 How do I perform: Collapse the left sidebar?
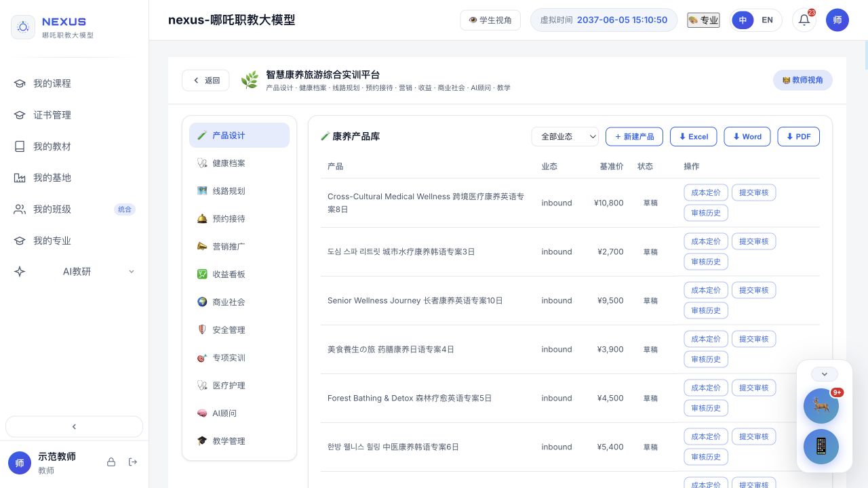(x=74, y=426)
